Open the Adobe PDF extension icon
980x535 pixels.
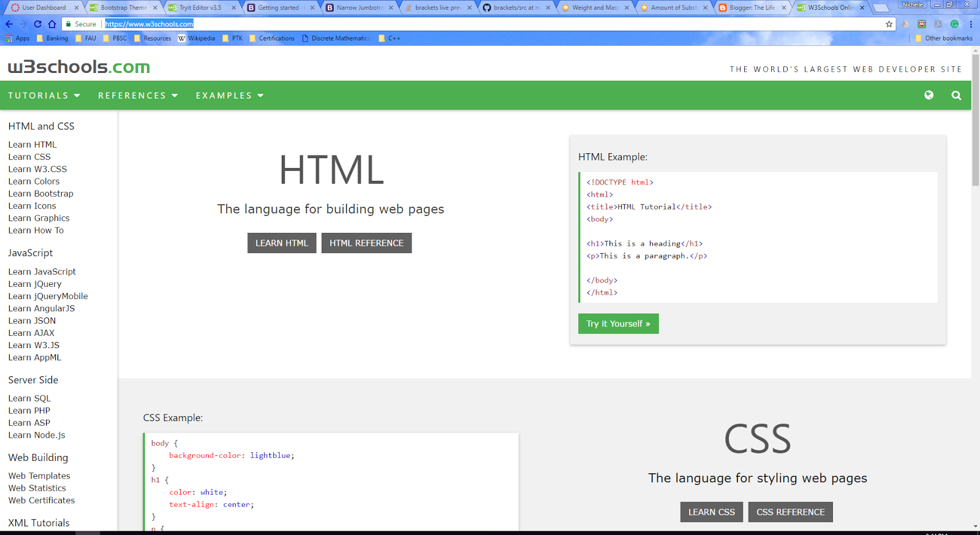[x=938, y=24]
